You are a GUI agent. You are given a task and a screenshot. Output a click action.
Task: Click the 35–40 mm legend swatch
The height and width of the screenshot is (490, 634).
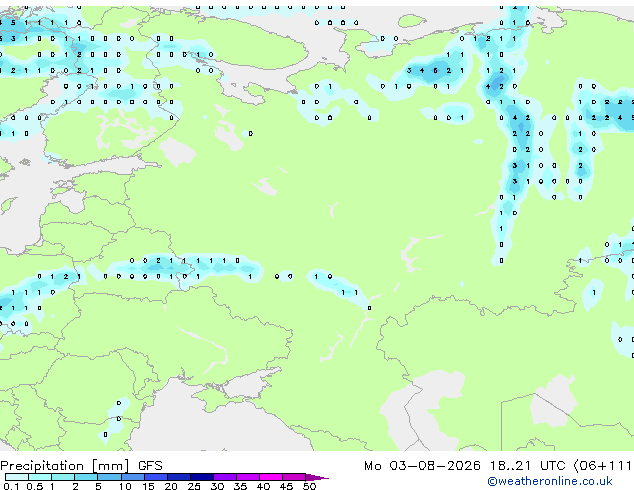tap(248, 477)
